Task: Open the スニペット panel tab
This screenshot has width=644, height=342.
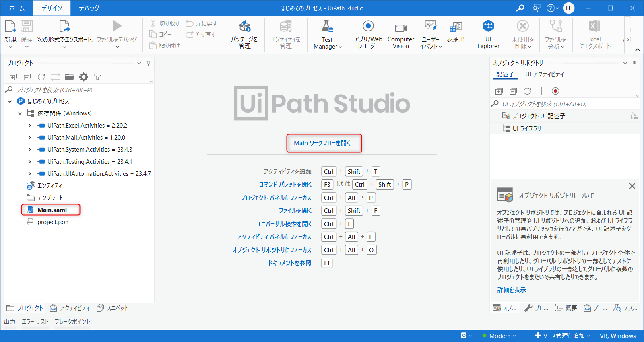Action: pos(113,308)
